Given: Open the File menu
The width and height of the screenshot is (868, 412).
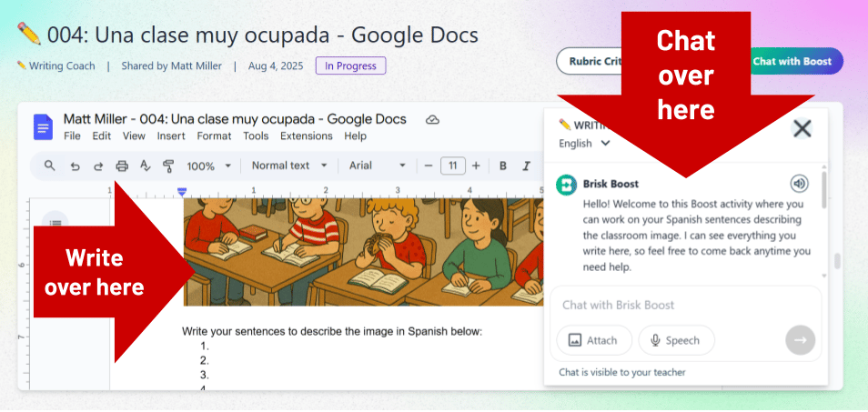Looking at the screenshot, I should tap(72, 136).
